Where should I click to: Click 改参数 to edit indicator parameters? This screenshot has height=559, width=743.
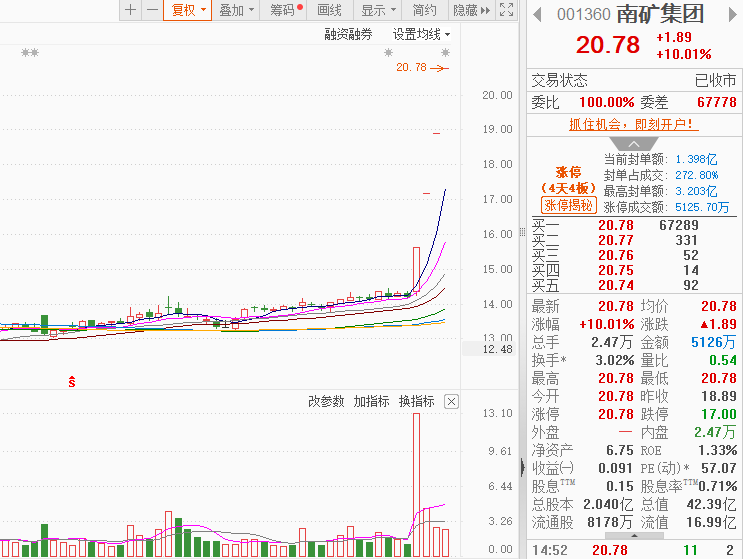(x=326, y=401)
